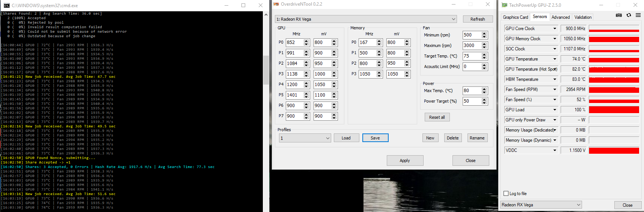Open the Profiles dropdown showing 1

point(305,138)
